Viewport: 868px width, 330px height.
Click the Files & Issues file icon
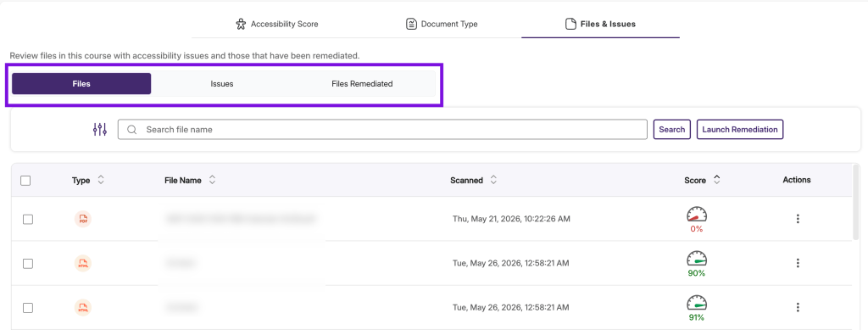(570, 24)
